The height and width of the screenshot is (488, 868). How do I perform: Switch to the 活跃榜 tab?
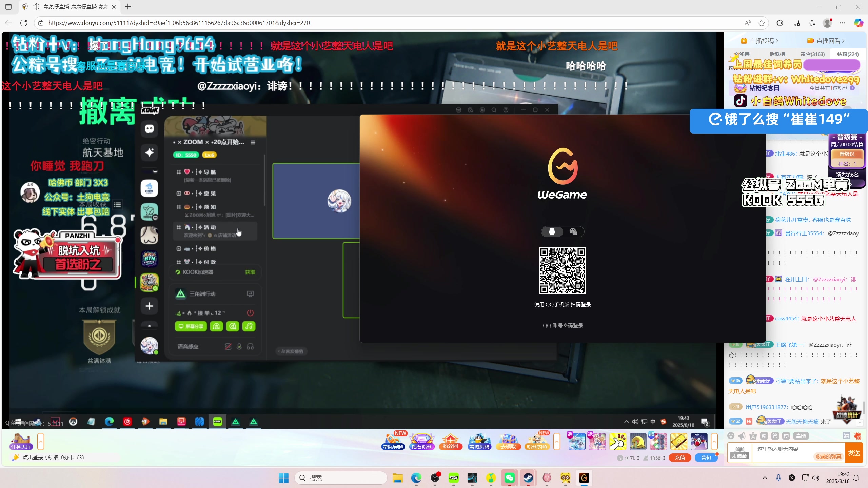[x=777, y=54]
